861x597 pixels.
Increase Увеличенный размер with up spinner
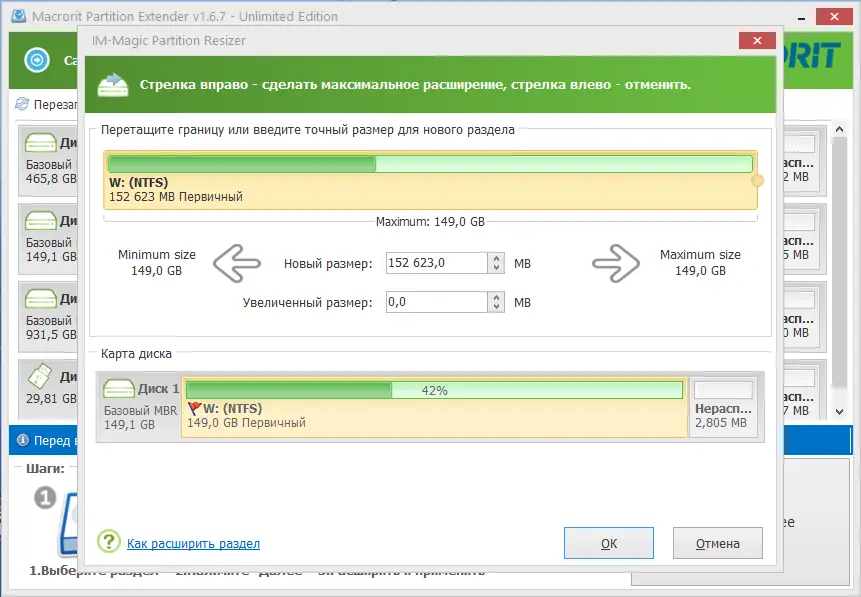click(496, 297)
